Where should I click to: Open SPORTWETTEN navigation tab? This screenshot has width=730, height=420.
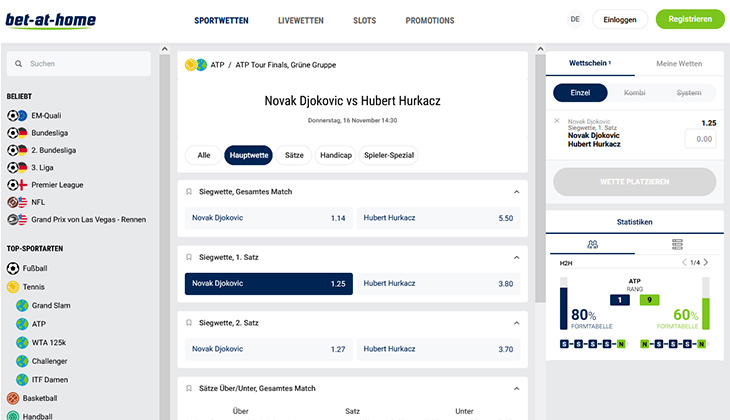tap(221, 20)
